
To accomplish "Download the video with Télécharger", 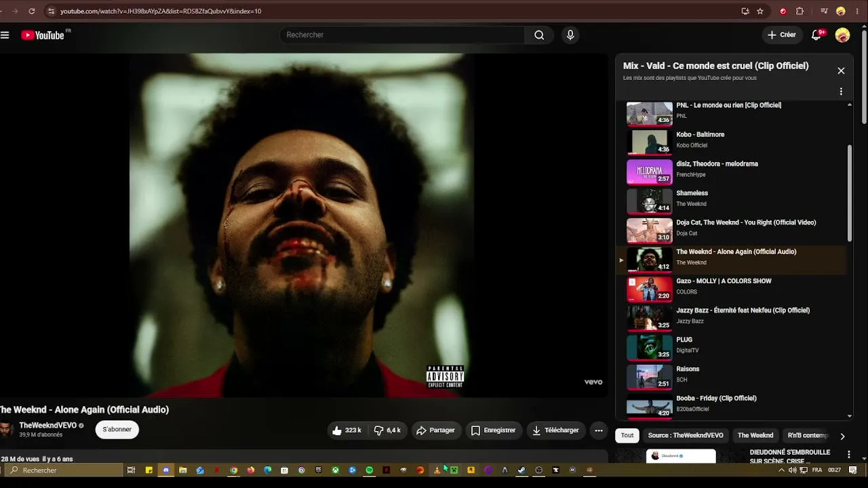I will point(555,430).
